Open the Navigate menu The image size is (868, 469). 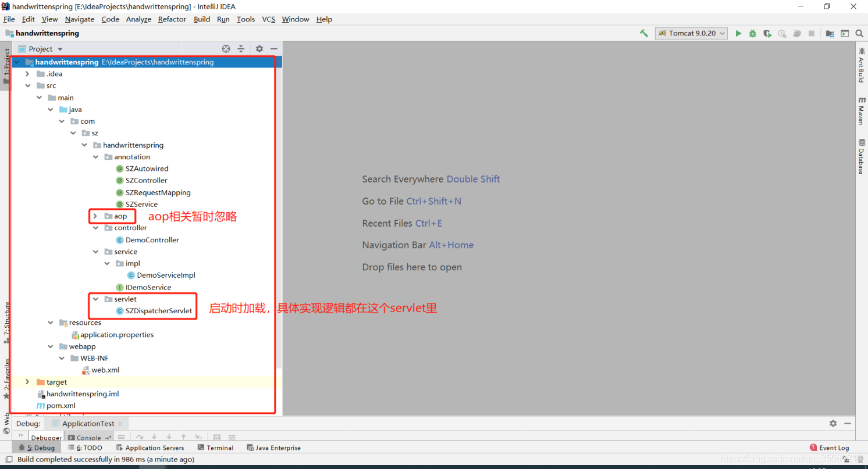point(80,19)
